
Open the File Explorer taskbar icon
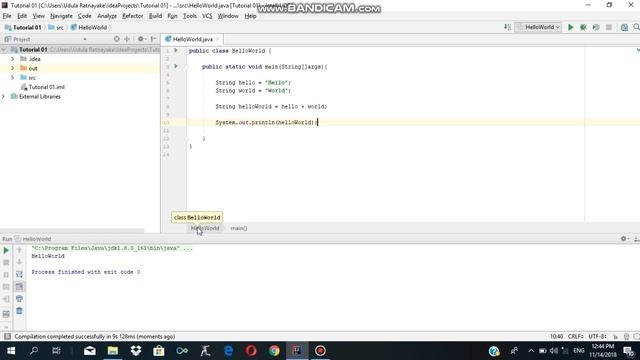[x=113, y=351]
